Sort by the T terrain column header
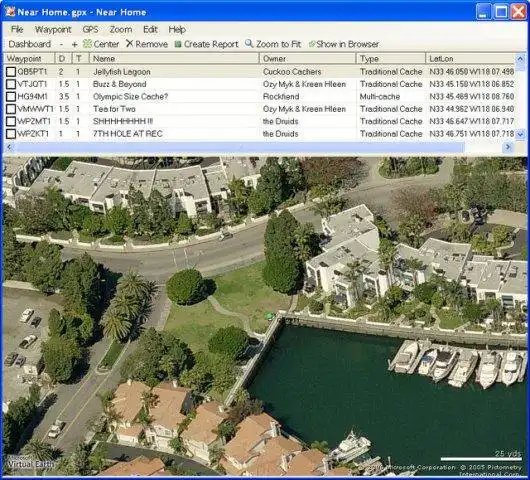 point(81,58)
